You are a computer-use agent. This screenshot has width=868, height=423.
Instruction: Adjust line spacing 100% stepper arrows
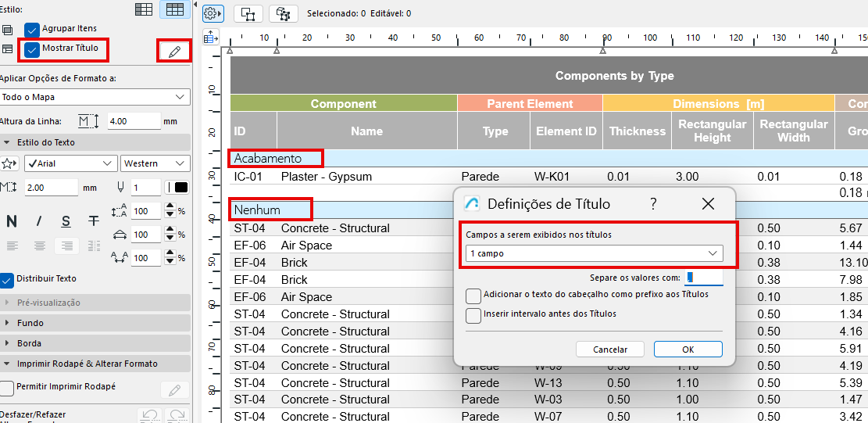[x=170, y=211]
